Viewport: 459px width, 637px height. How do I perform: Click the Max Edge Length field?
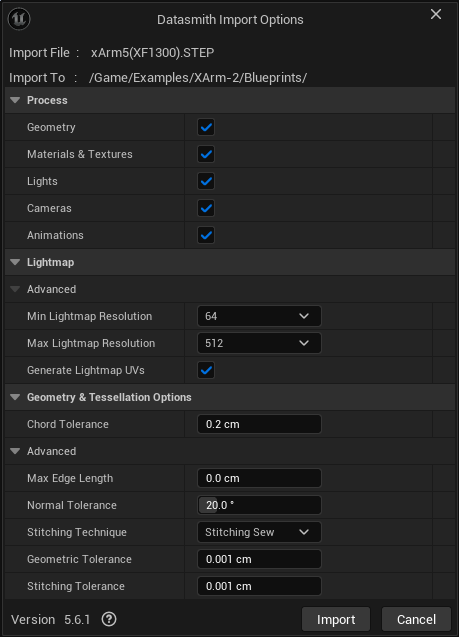(x=259, y=478)
